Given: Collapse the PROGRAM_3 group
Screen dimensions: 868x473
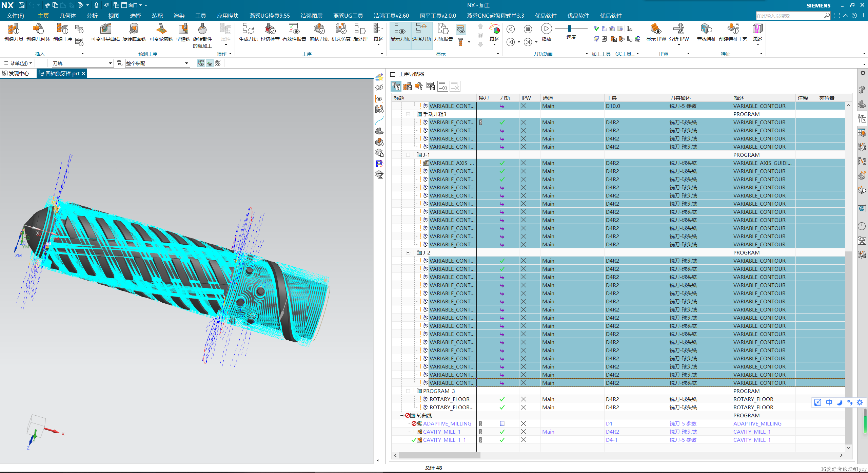Looking at the screenshot, I should [408, 391].
